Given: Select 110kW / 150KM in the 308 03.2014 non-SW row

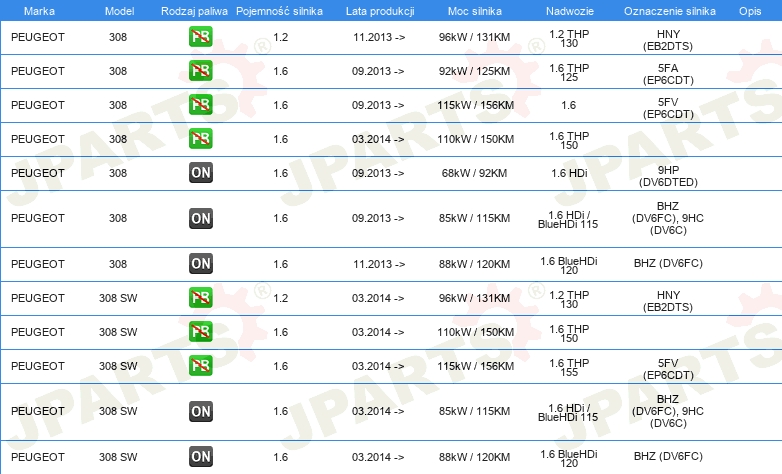Looking at the screenshot, I should tap(476, 139).
